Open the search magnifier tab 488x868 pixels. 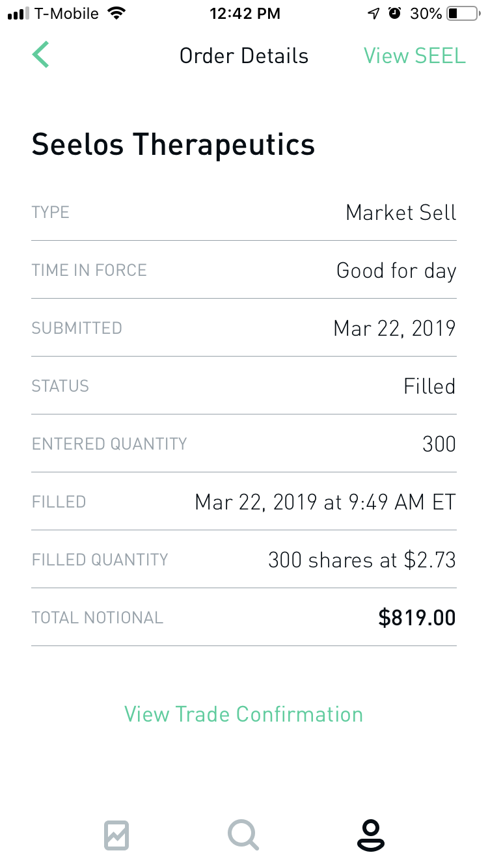pos(243,835)
